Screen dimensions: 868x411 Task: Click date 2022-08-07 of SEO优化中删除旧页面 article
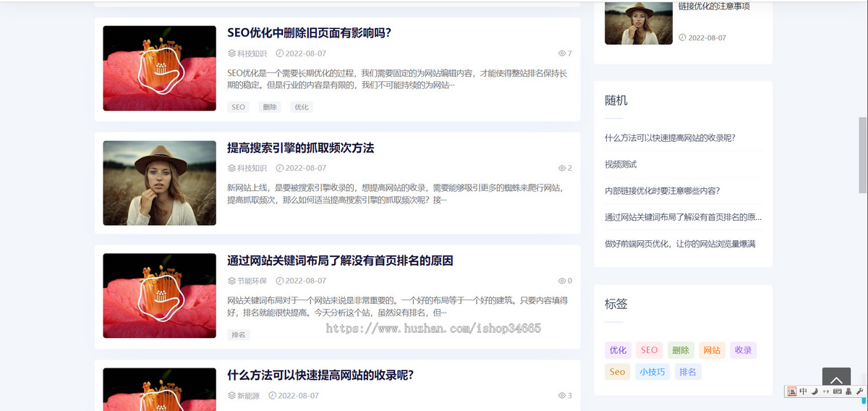click(306, 54)
